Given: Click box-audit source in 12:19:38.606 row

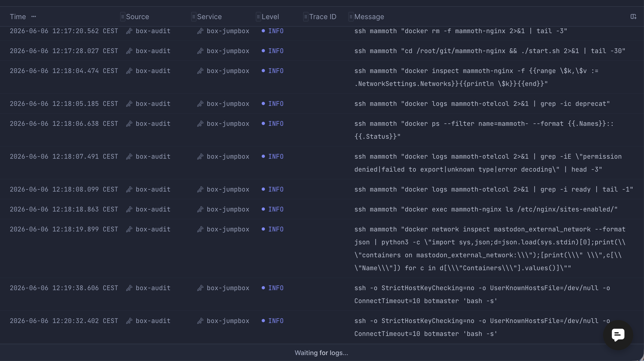Looking at the screenshot, I should (x=153, y=288).
